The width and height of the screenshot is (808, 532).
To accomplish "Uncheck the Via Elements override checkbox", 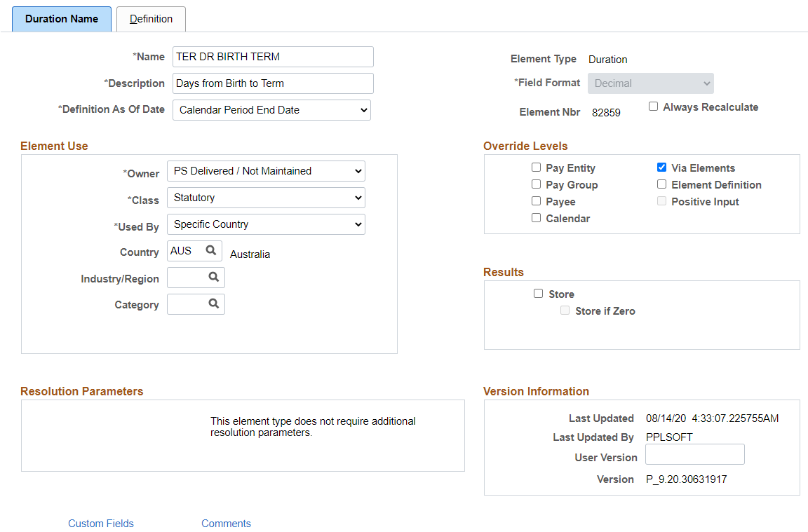I will coord(661,167).
